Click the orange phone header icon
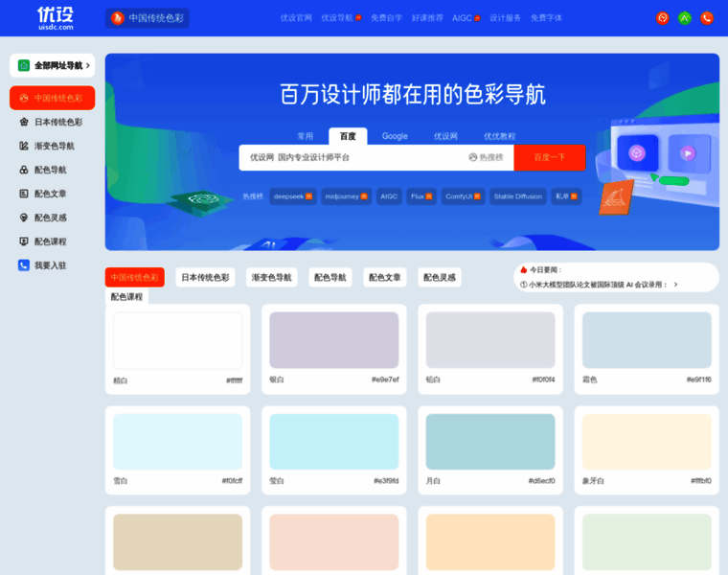The height and width of the screenshot is (575, 728). pyautogui.click(x=707, y=18)
